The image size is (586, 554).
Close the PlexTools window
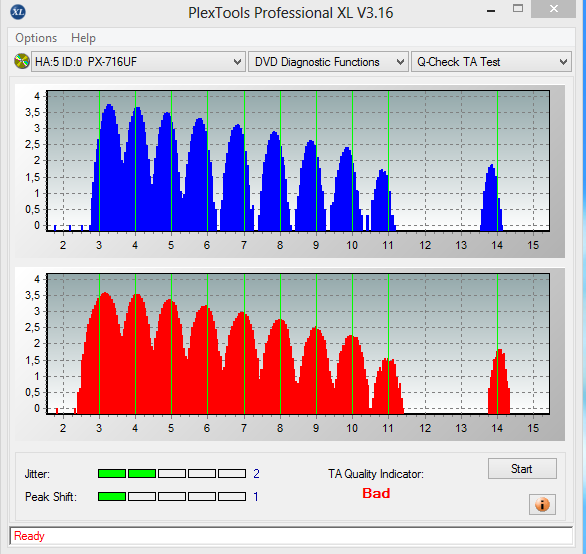coord(554,9)
